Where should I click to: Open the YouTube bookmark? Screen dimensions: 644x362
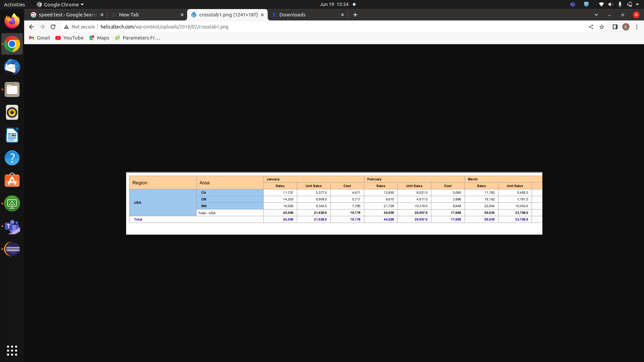pyautogui.click(x=69, y=38)
